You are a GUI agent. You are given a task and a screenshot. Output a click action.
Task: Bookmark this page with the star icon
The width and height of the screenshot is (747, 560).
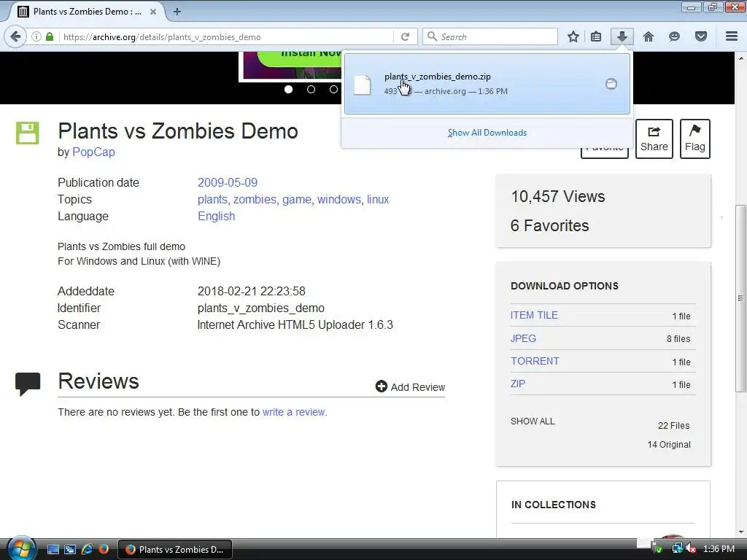(x=573, y=36)
